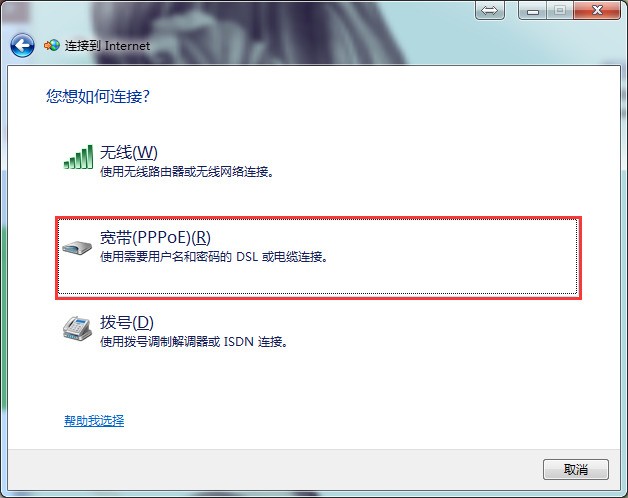The height and width of the screenshot is (498, 628).
Task: Open the 帮助我选择 help link
Action: [x=94, y=421]
